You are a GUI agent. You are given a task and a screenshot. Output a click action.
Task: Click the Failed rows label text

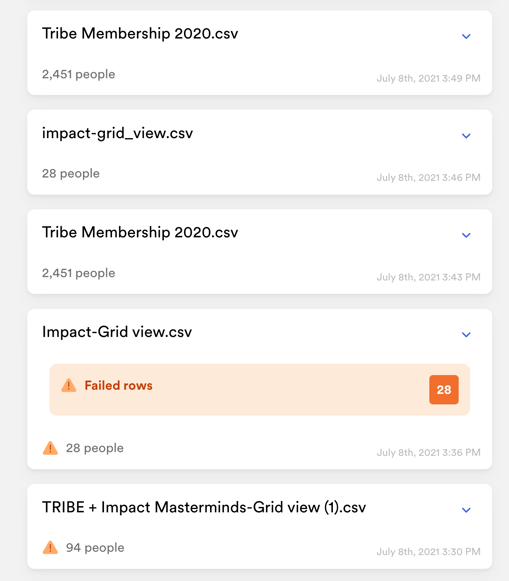(119, 385)
